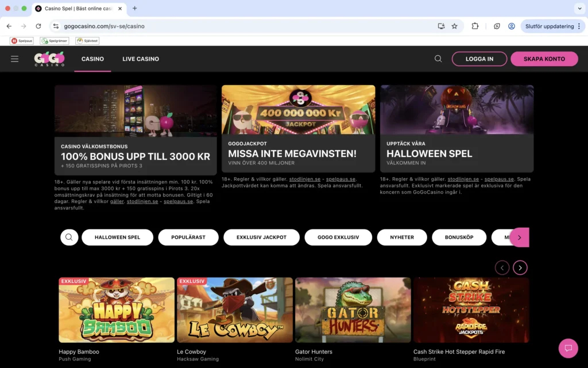Open the Spelpaus link in the bookmarks bar
588x368 pixels.
pyautogui.click(x=21, y=40)
